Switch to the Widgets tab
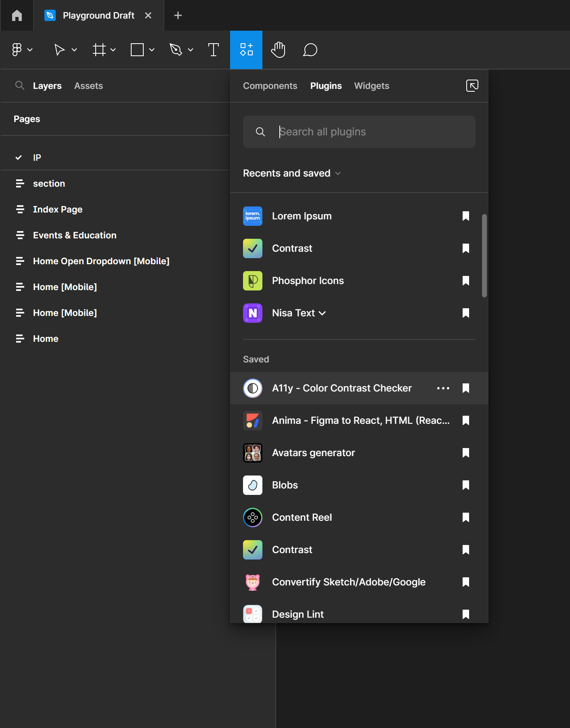The image size is (570, 728). [371, 86]
